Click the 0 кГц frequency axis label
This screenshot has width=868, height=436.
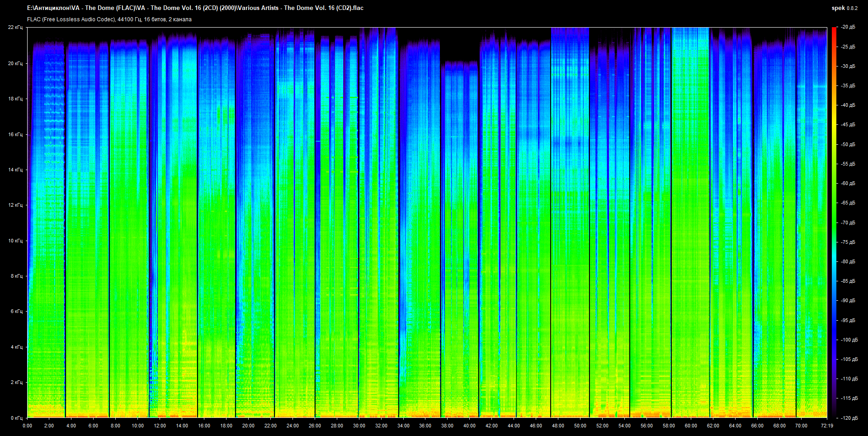click(x=16, y=418)
